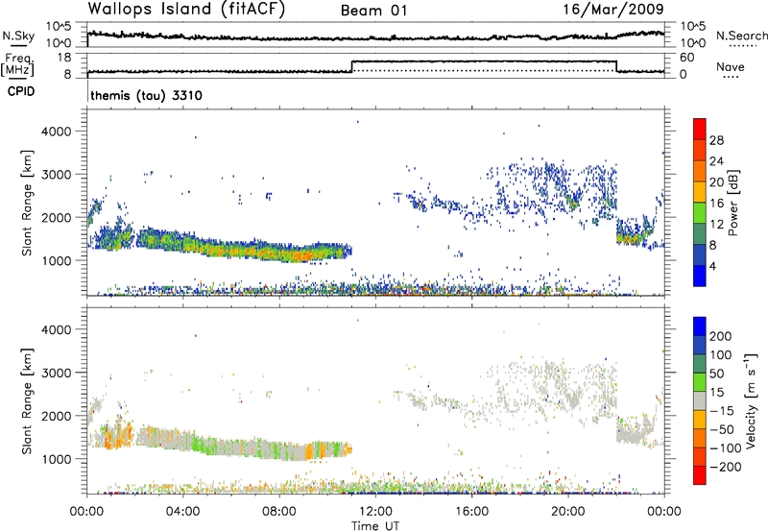Click the "Nave" legend label
The image size is (768, 532).
(731, 67)
